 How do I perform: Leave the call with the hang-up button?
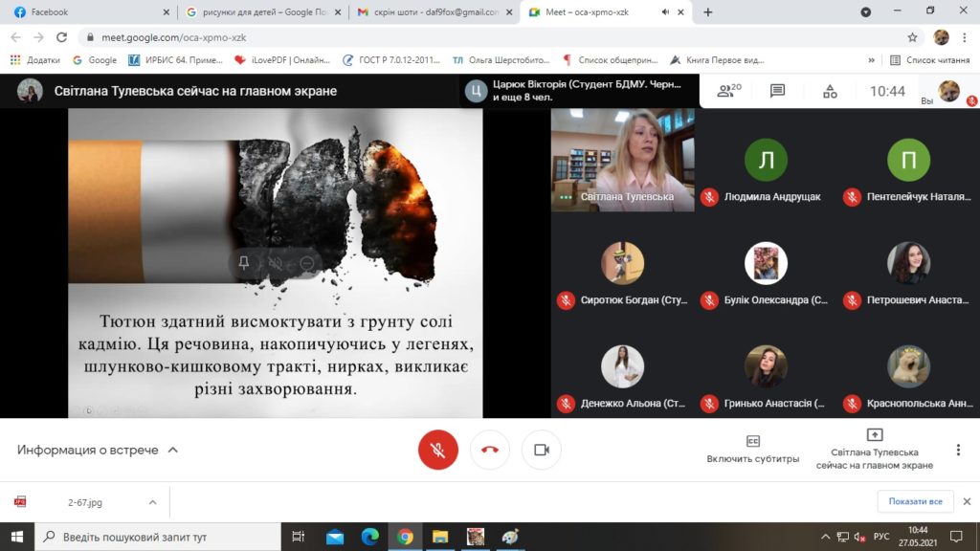(489, 450)
